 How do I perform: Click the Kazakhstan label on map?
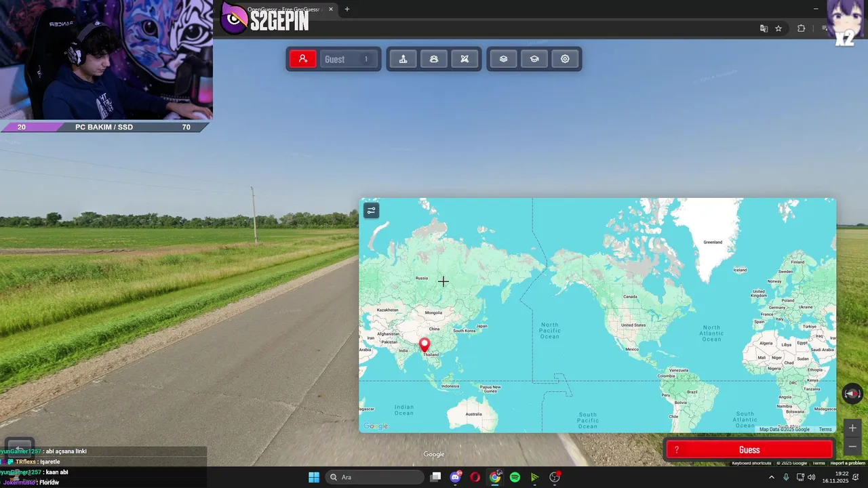click(387, 310)
